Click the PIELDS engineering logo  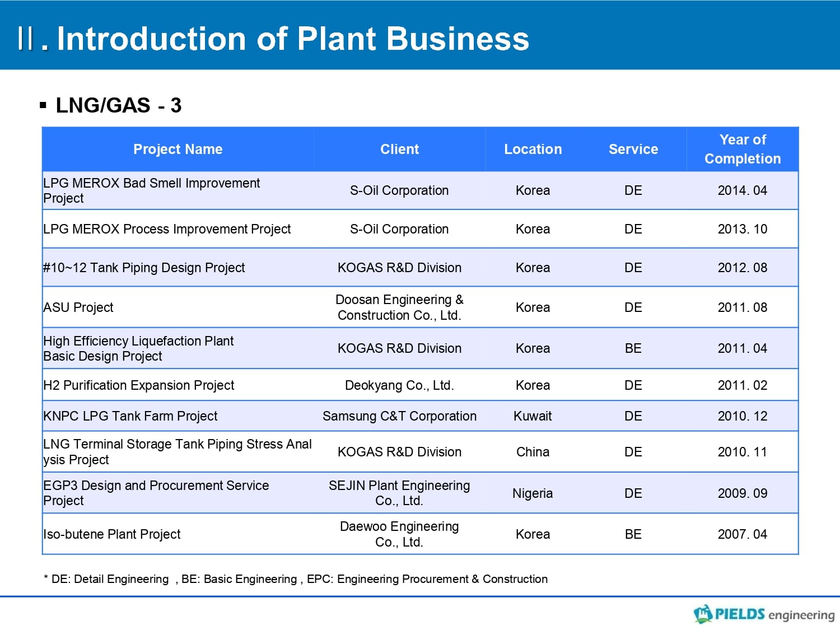coord(764,614)
